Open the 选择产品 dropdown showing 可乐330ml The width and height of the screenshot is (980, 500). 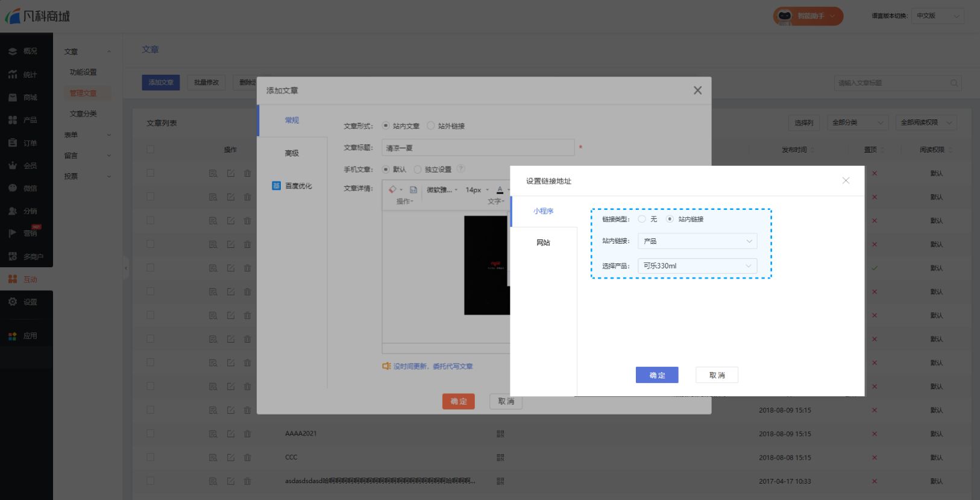click(x=697, y=266)
